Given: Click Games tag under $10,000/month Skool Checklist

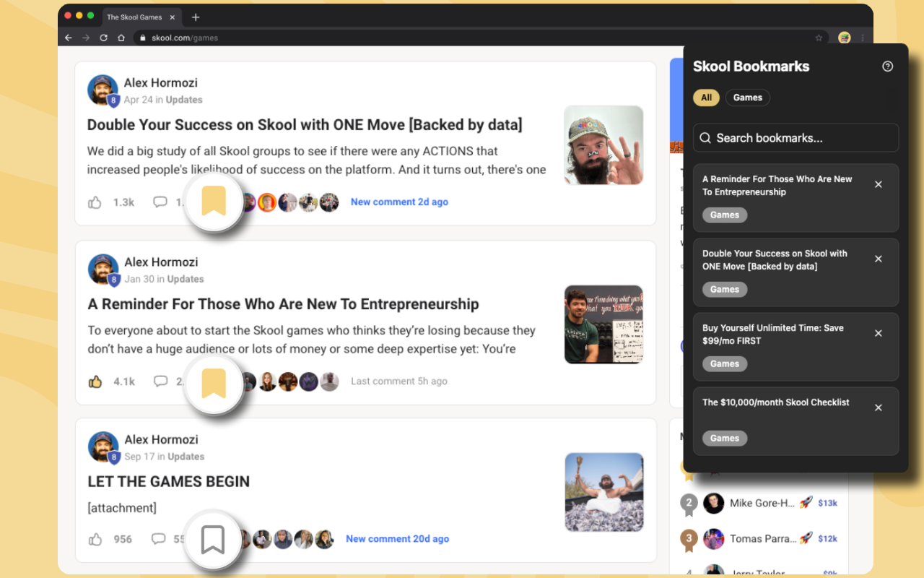Looking at the screenshot, I should pos(725,439).
